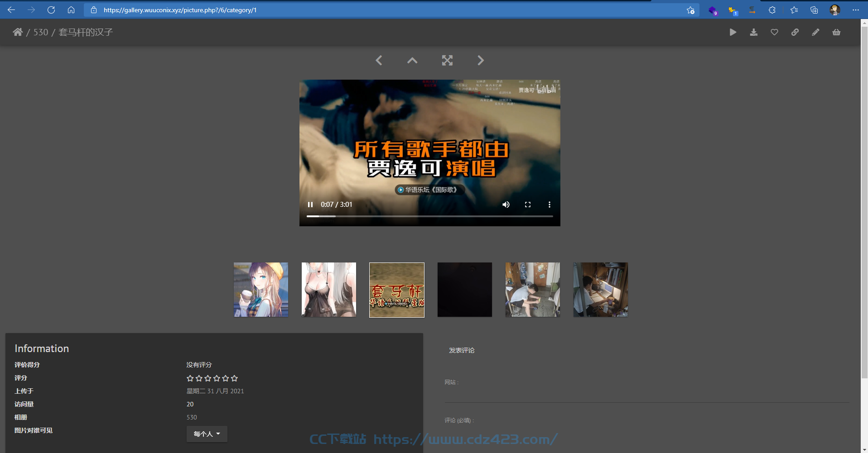Open the 每个人 visibility dropdown

[x=207, y=434]
